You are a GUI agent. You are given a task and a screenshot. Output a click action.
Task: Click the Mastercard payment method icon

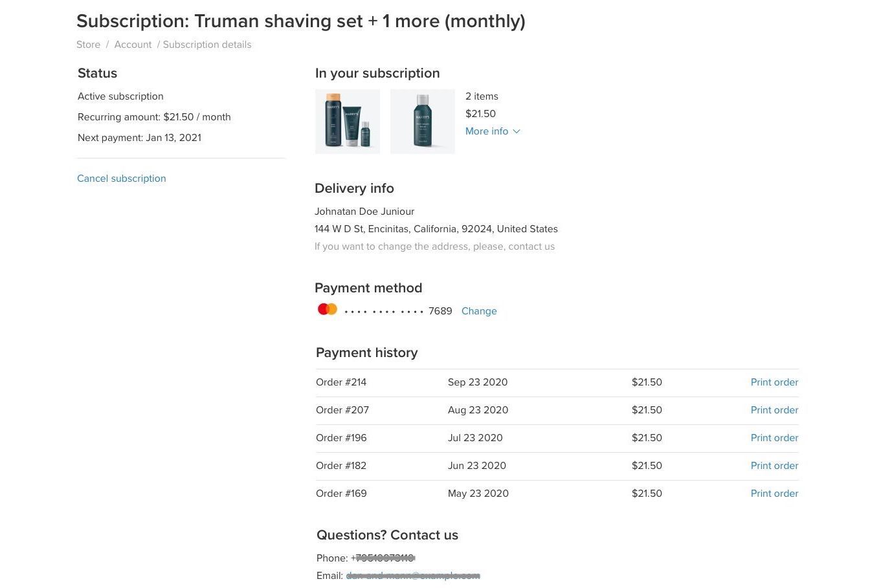[327, 309]
